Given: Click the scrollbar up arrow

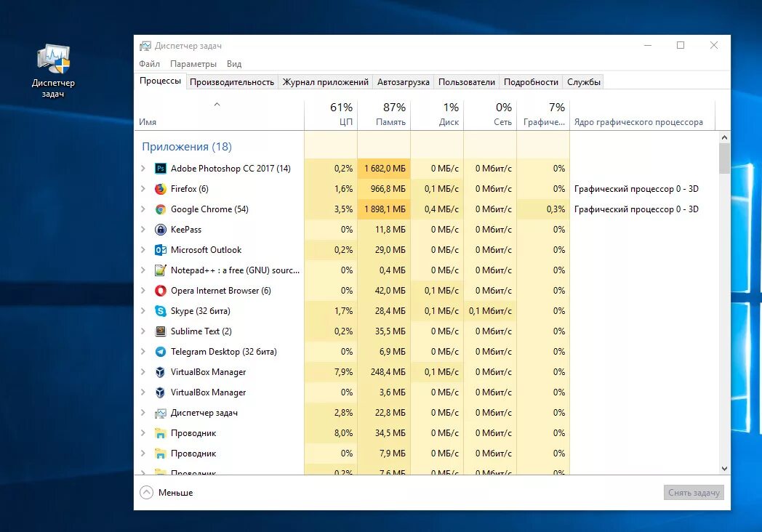Looking at the screenshot, I should 725,137.
